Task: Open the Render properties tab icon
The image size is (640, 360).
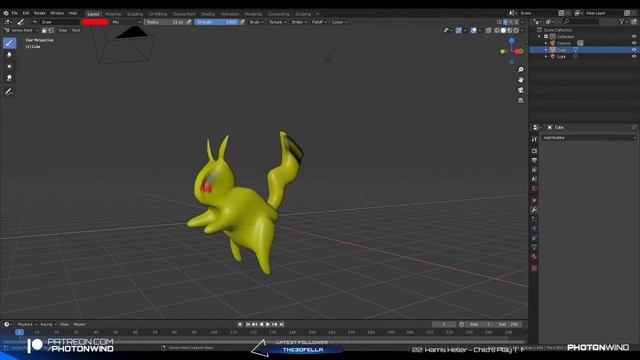Action: (x=534, y=151)
